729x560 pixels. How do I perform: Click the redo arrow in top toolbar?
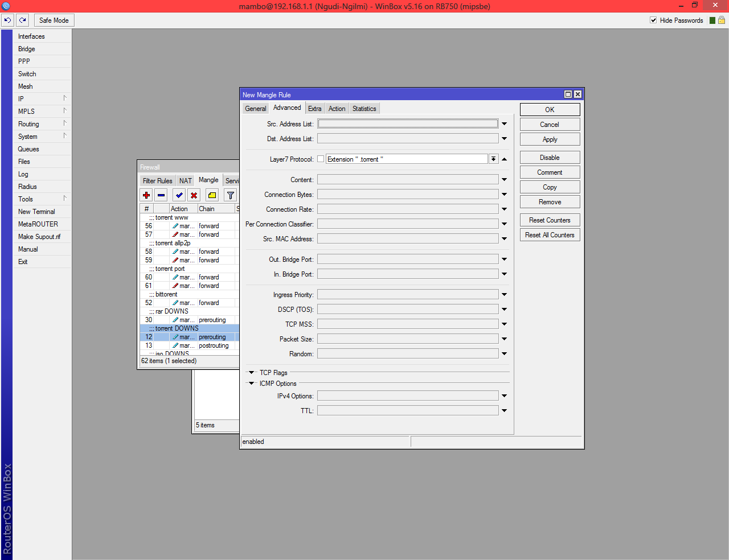(23, 20)
